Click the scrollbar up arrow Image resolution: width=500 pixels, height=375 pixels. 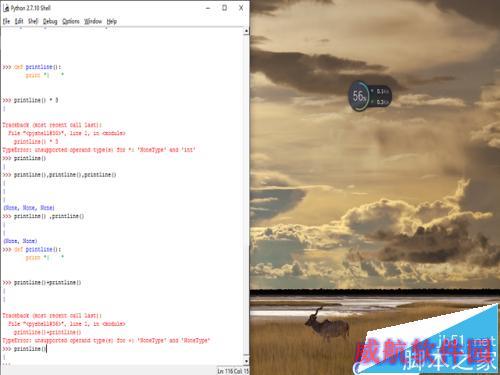pyautogui.click(x=246, y=31)
